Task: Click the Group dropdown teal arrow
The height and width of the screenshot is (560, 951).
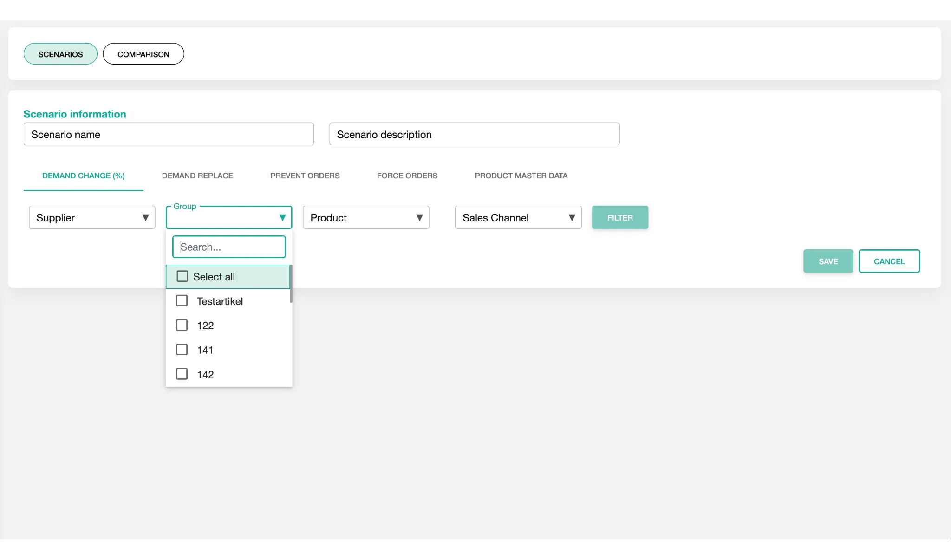Action: click(282, 218)
